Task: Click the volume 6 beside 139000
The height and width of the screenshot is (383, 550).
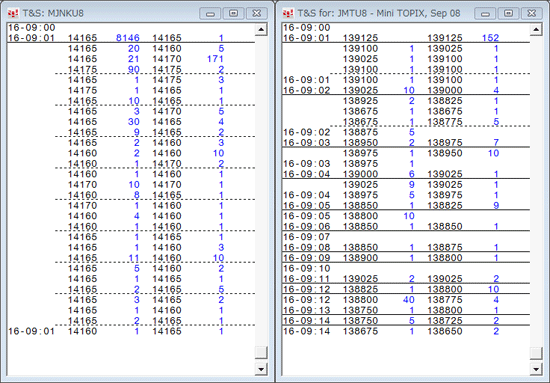Action: click(412, 174)
